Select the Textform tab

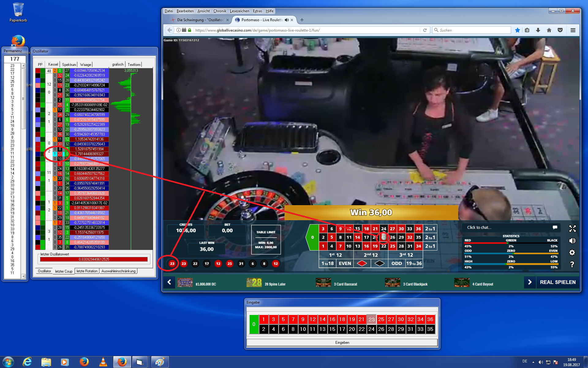click(x=134, y=64)
